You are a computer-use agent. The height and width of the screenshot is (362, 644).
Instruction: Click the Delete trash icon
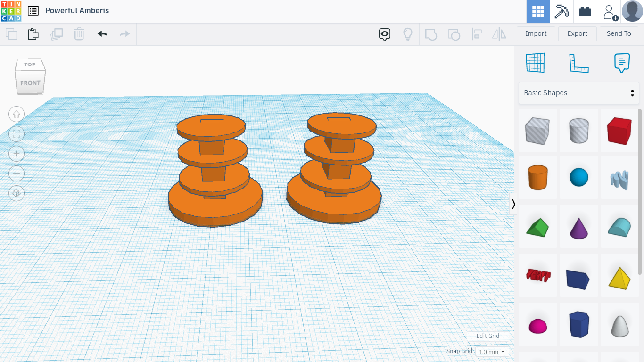79,34
